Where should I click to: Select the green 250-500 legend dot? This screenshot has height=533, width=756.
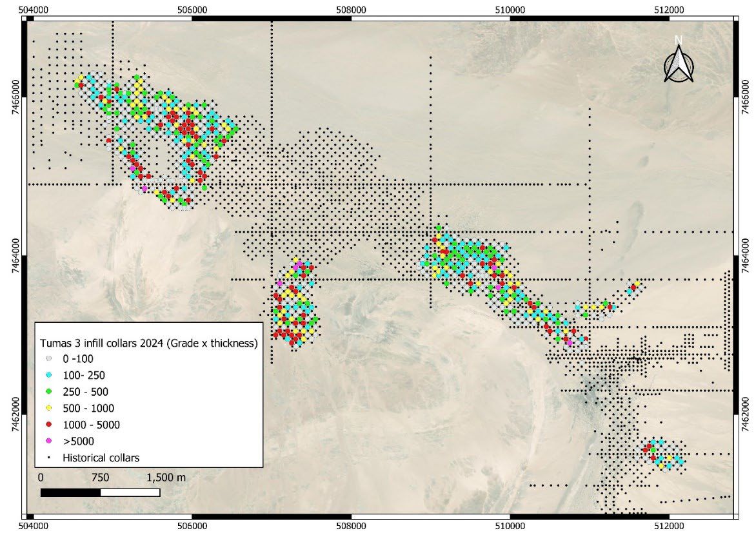[49, 392]
